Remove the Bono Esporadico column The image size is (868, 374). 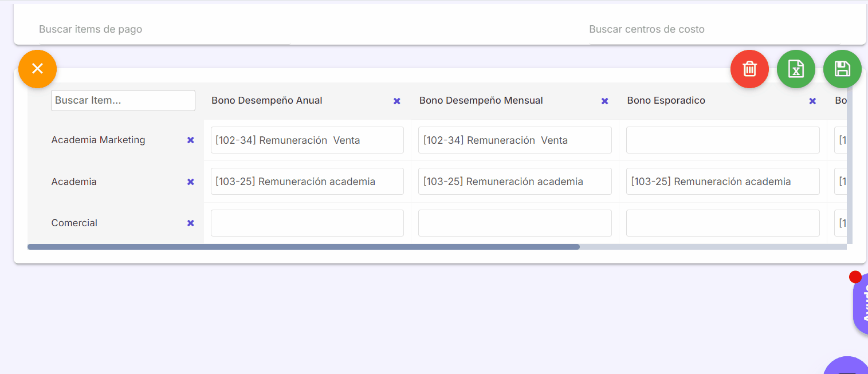812,101
